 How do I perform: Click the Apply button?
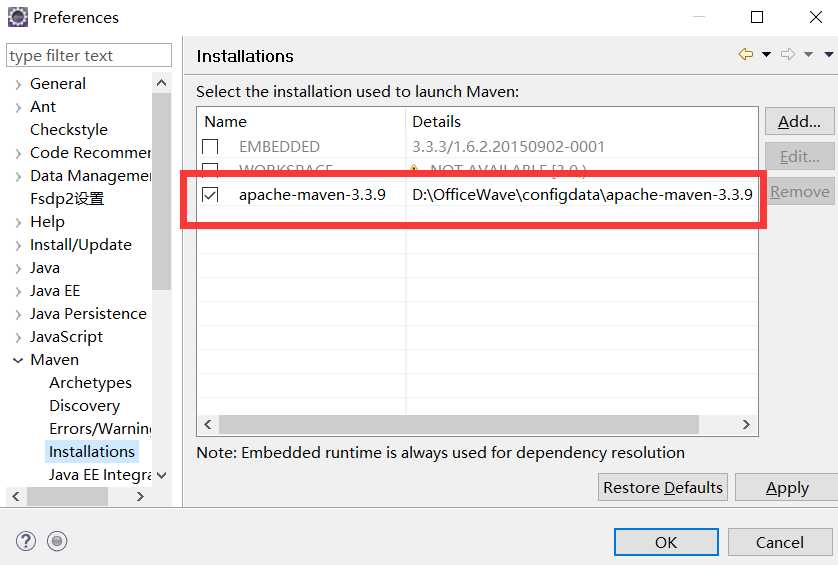coord(787,487)
